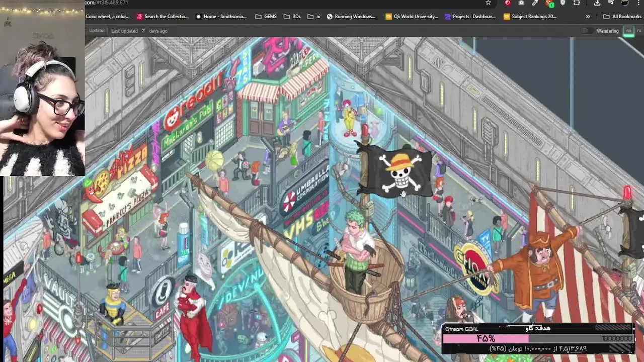Screen dimensions: 644x362
Task: Open Search the Collection bookmark
Action: pos(163,17)
